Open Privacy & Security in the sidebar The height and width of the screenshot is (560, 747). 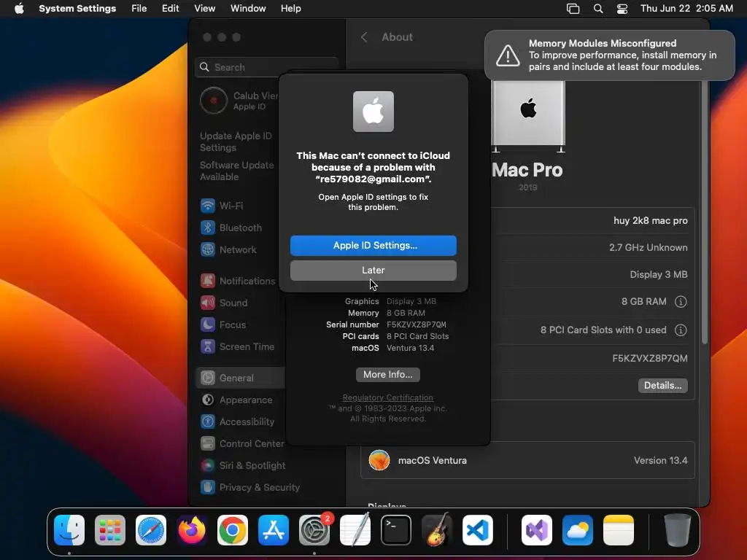tap(251, 488)
